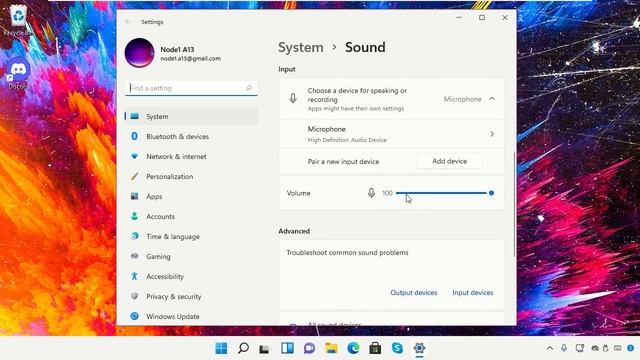The width and height of the screenshot is (640, 360).
Task: Click the Wi-Fi network icon in sidebar
Action: 134,156
